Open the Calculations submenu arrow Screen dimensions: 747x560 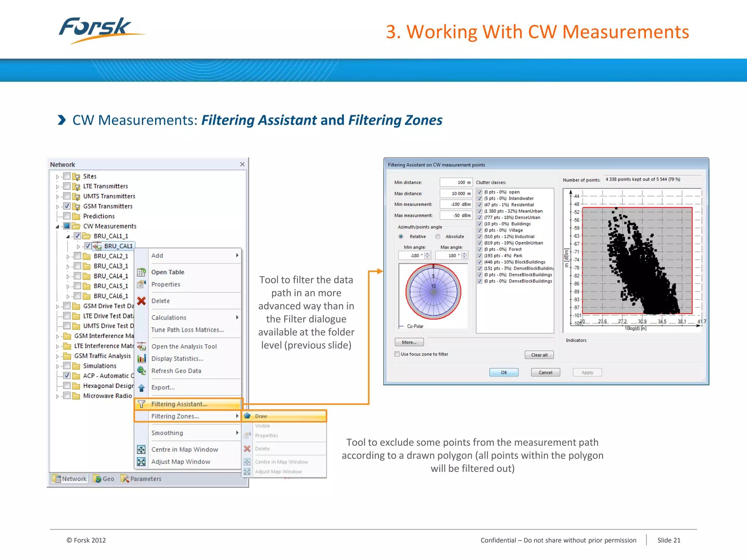pyautogui.click(x=237, y=317)
